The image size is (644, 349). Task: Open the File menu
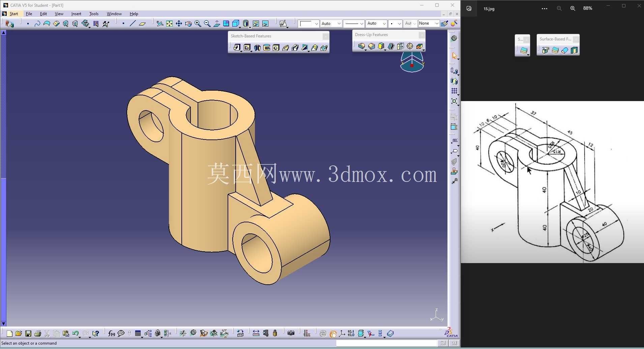(29, 14)
